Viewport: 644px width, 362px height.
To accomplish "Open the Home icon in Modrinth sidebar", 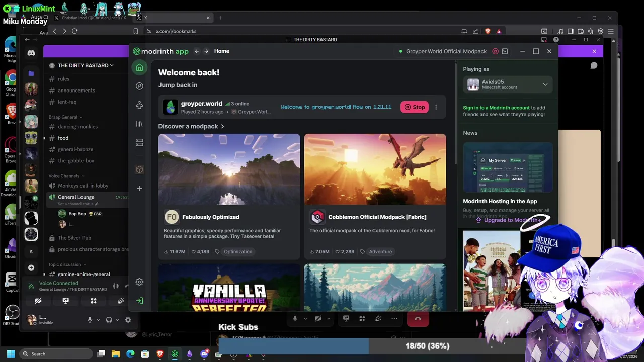I will pyautogui.click(x=139, y=67).
